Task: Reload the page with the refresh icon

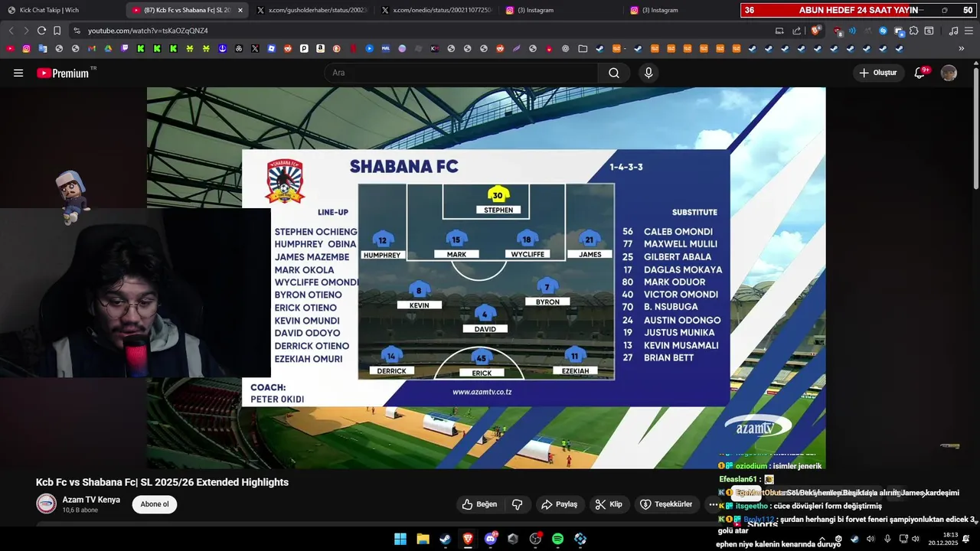Action: [41, 31]
